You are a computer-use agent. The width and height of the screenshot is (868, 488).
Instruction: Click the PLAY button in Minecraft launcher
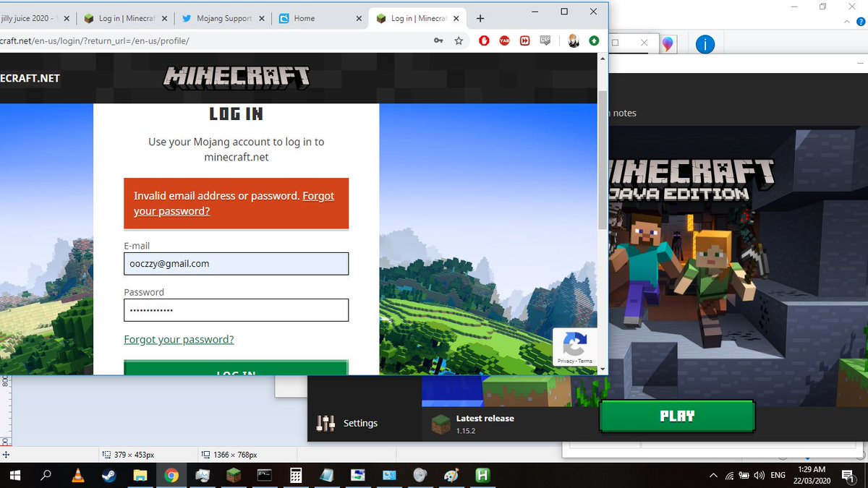pos(677,416)
